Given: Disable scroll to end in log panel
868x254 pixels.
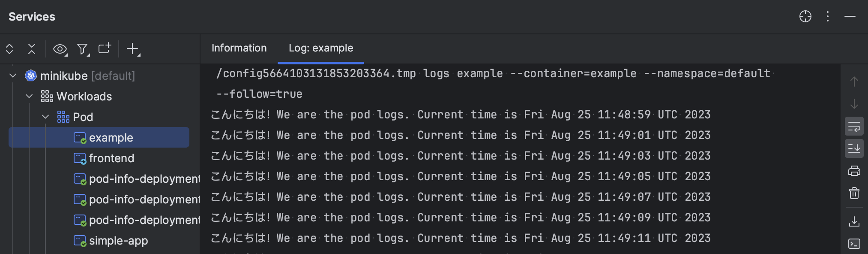Looking at the screenshot, I should tap(854, 148).
